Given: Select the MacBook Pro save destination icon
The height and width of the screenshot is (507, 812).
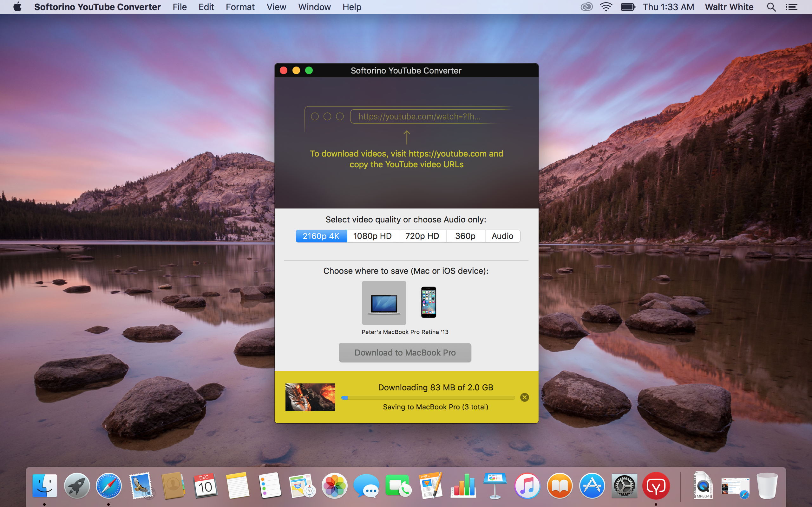Looking at the screenshot, I should [384, 303].
